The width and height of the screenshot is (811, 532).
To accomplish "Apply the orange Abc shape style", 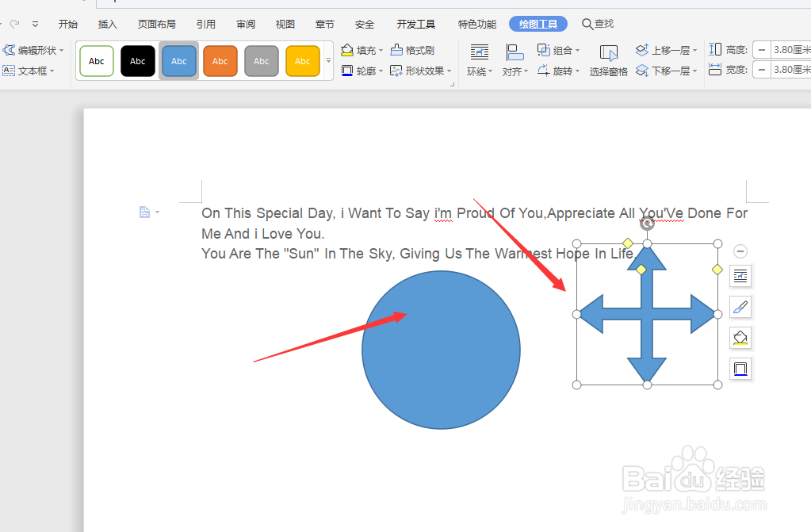I will coord(220,61).
